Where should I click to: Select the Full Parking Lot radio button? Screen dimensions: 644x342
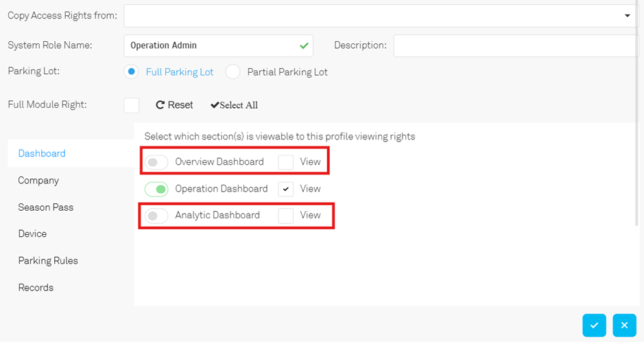[131, 72]
